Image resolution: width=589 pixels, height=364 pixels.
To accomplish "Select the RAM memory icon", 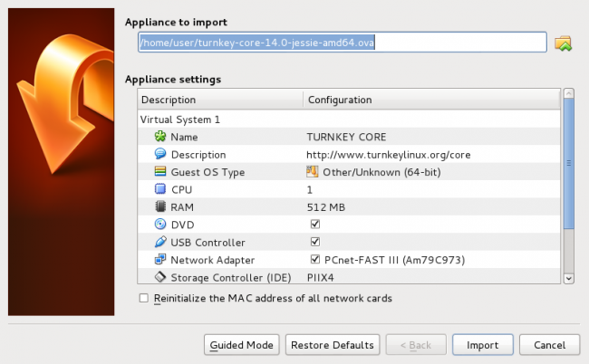I will pos(160,207).
